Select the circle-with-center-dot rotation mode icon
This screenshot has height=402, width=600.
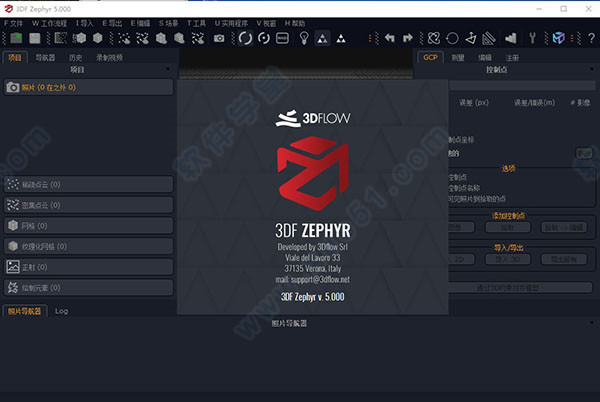264,38
